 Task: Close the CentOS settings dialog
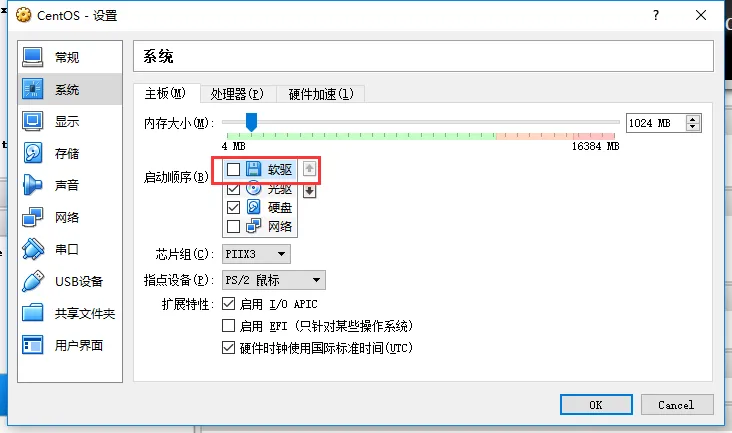point(701,15)
